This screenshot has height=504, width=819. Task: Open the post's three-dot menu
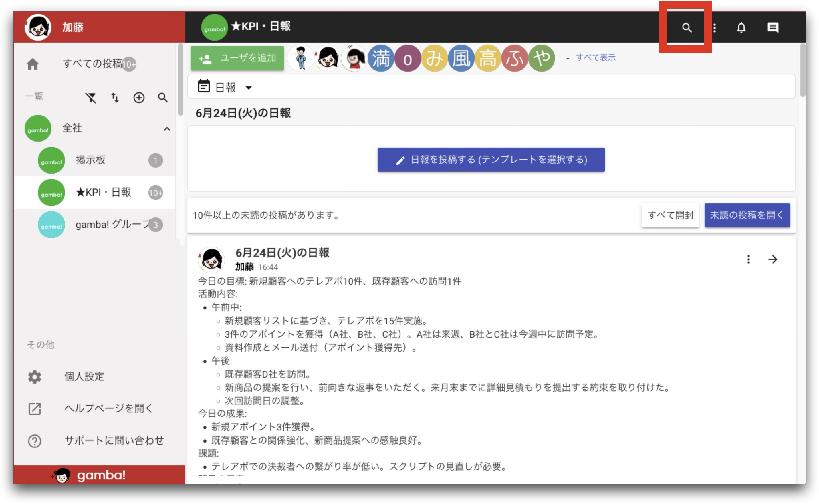pos(748,259)
